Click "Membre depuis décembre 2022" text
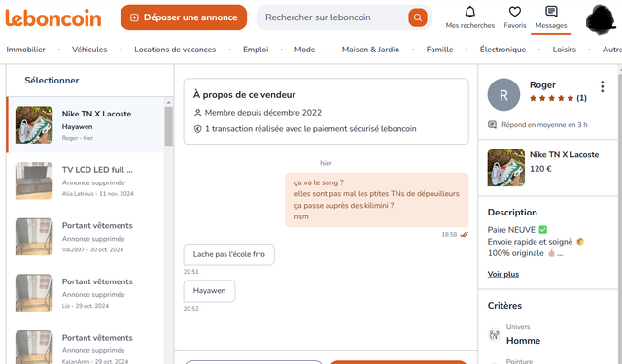The width and height of the screenshot is (622, 364). (263, 113)
